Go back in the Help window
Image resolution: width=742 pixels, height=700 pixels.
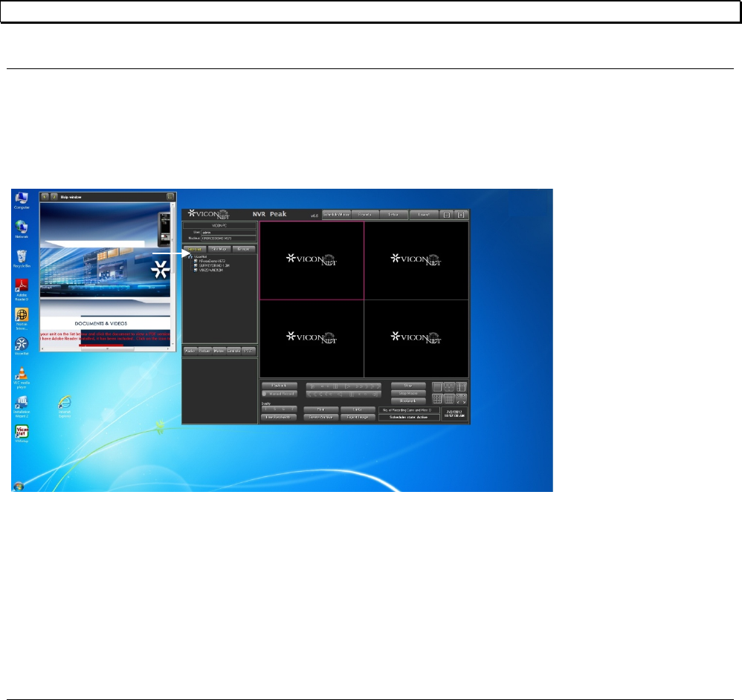pyautogui.click(x=45, y=197)
